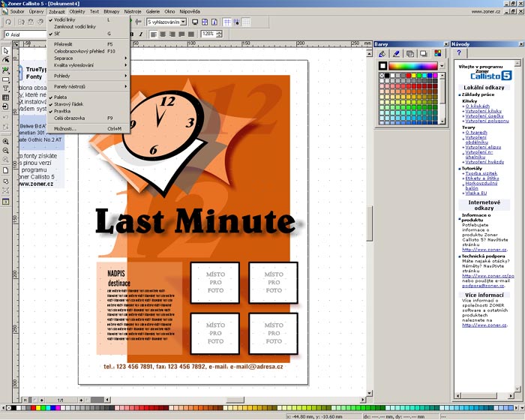Open the pen outline tab in Barvy panel
The width and height of the screenshot is (525, 420).
coord(396,54)
